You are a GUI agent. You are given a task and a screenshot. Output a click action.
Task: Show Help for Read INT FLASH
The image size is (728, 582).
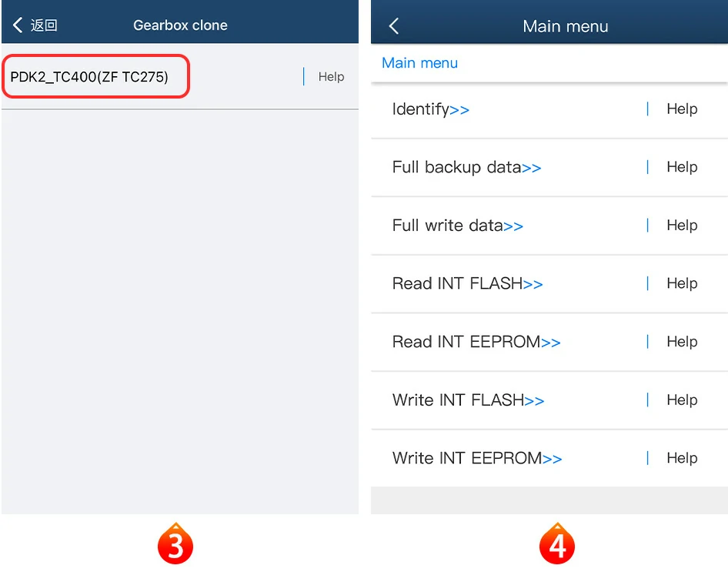682,283
